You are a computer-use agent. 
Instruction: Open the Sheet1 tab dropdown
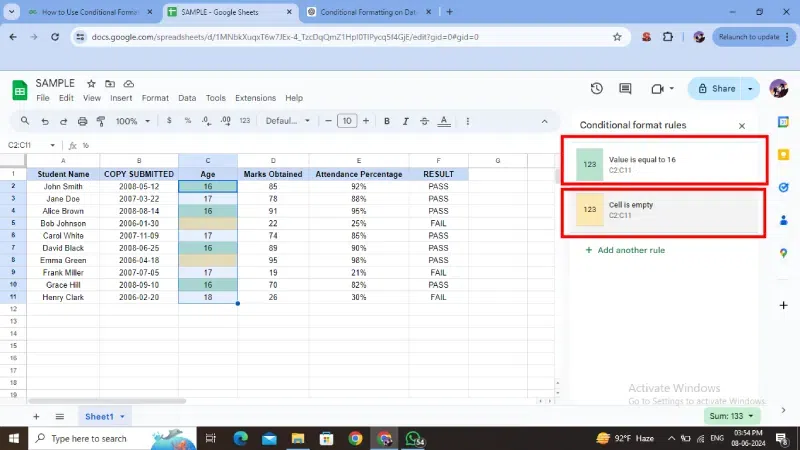tap(122, 416)
